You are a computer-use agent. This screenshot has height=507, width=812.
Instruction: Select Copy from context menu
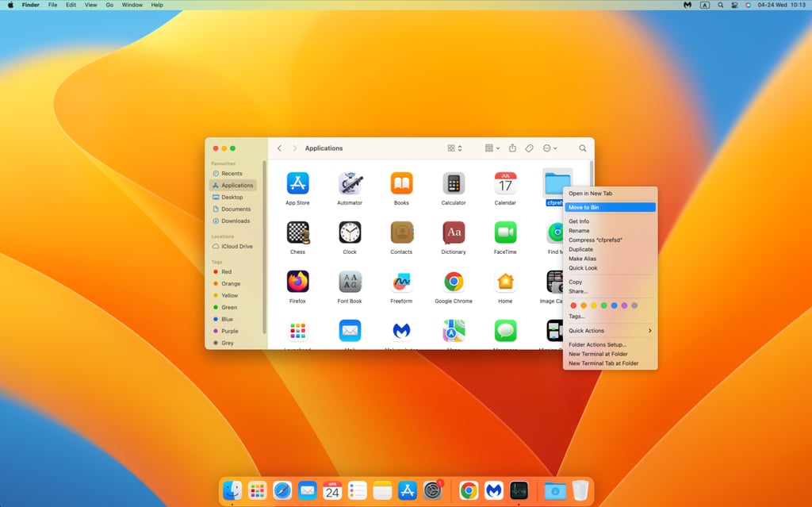pos(610,282)
